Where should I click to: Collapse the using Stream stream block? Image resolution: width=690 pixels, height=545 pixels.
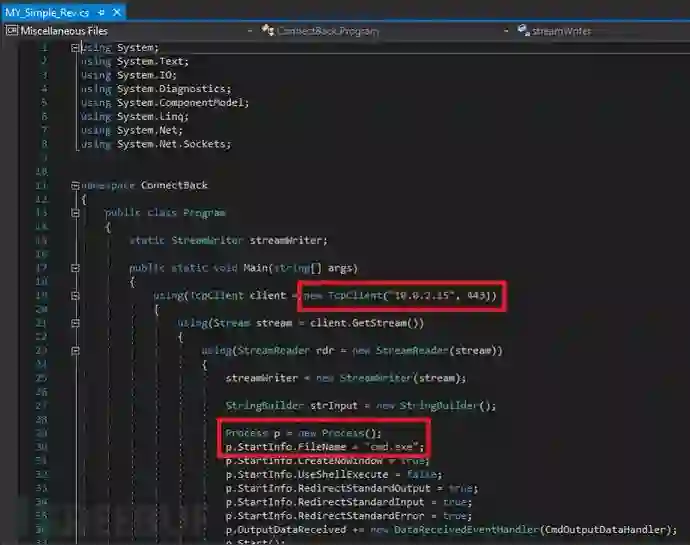[x=75, y=323]
